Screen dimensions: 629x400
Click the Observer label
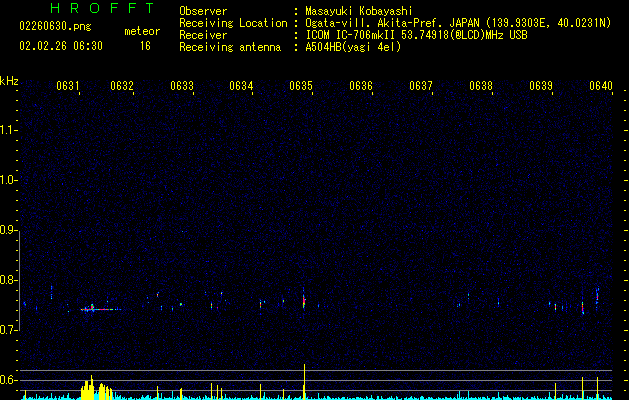pyautogui.click(x=203, y=11)
